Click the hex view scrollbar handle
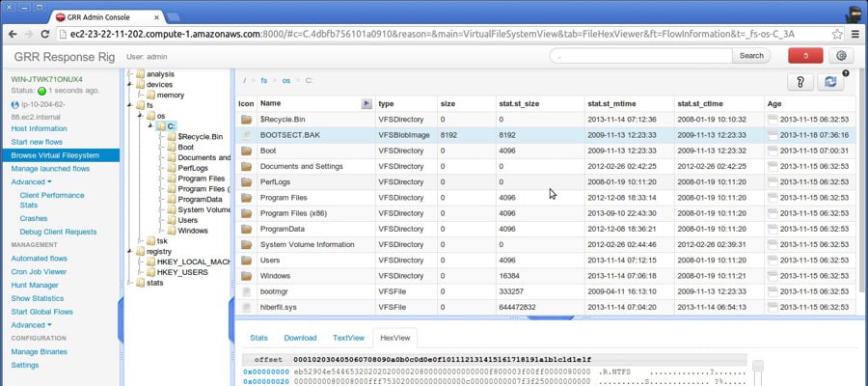The image size is (868, 386). [757, 366]
